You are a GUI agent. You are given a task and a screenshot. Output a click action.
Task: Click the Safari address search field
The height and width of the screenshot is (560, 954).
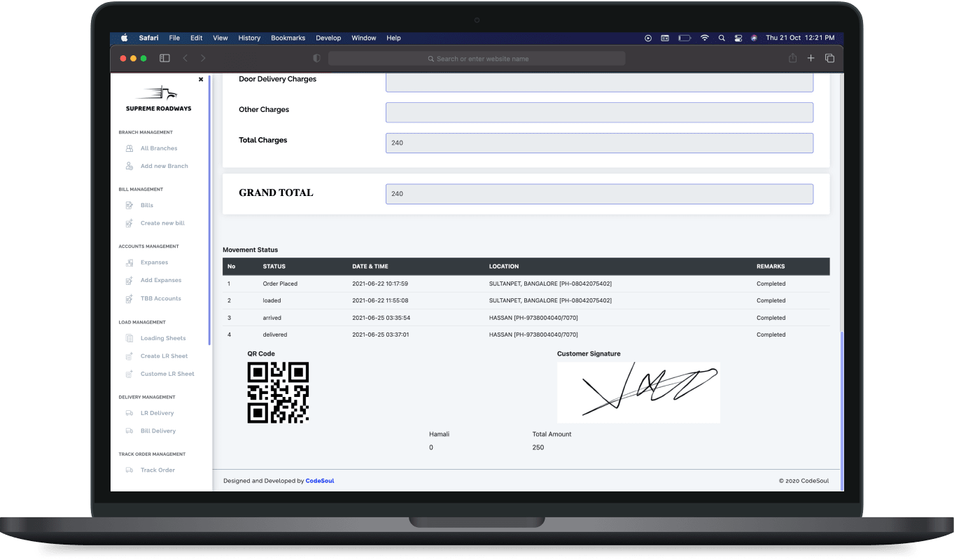coord(477,59)
